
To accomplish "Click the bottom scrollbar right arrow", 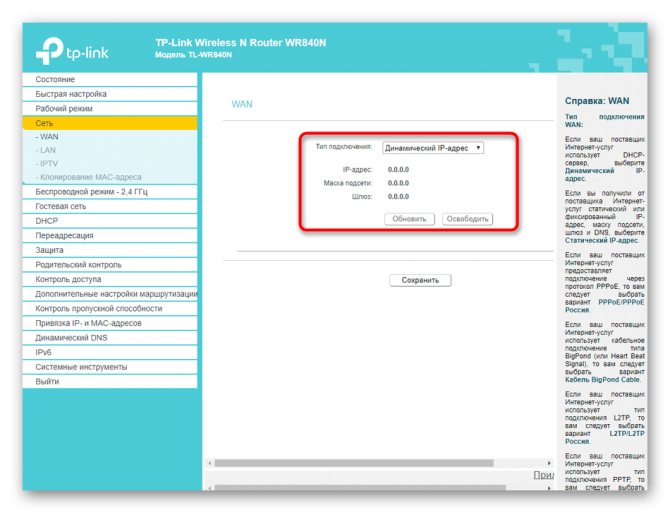I will tap(549, 488).
